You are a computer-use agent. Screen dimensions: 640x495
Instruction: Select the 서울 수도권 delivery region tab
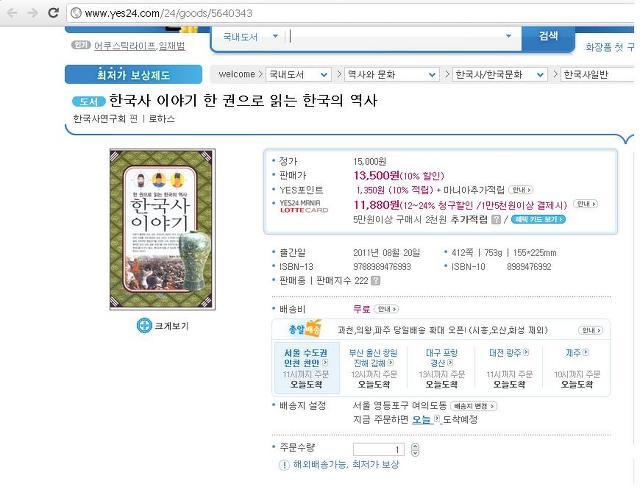(306, 368)
